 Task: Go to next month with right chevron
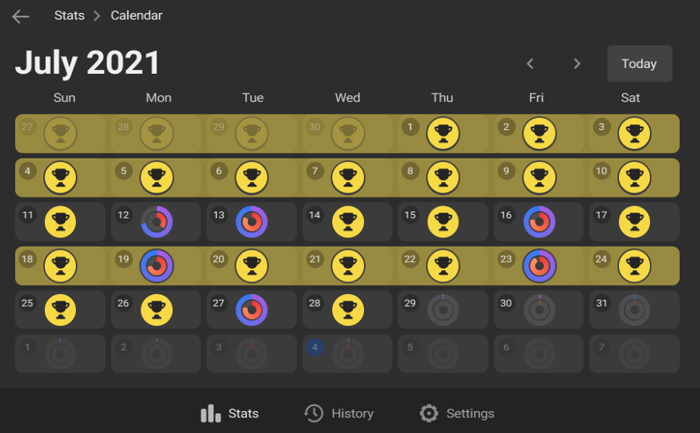click(x=577, y=64)
